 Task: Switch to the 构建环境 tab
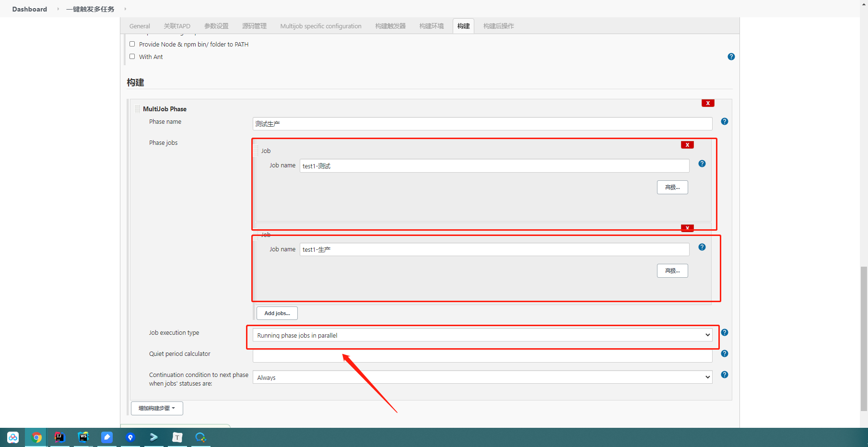432,26
